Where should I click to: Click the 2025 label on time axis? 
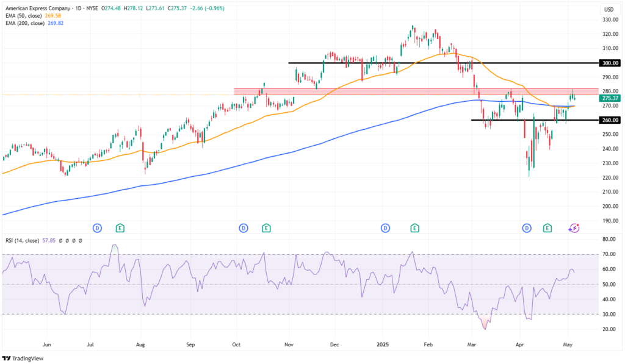(x=383, y=344)
